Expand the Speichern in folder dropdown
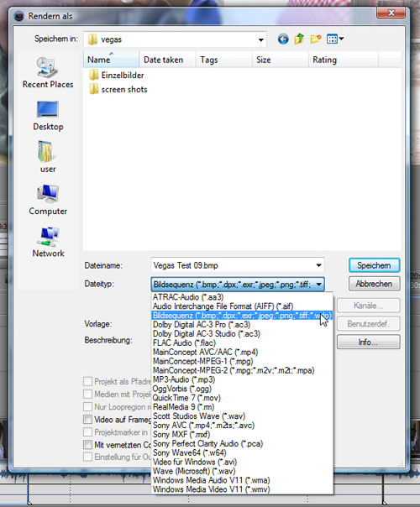420x507 pixels. pyautogui.click(x=260, y=39)
